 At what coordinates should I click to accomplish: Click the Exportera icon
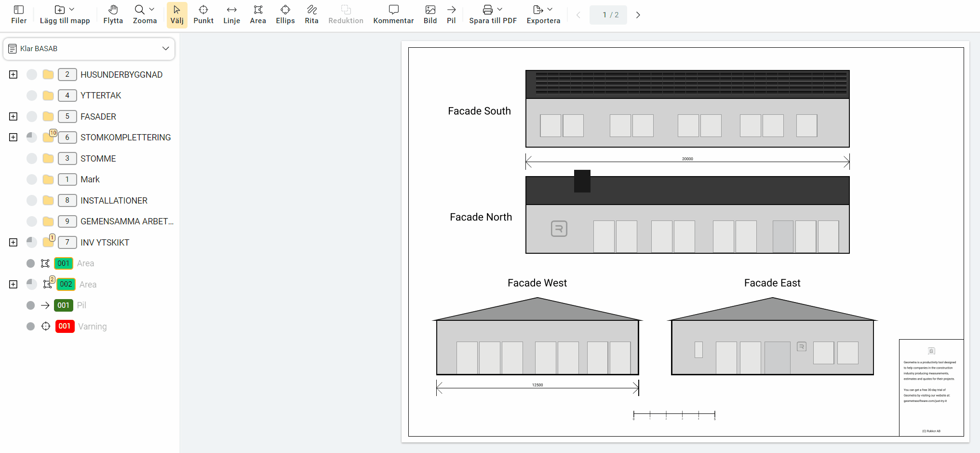tap(538, 10)
